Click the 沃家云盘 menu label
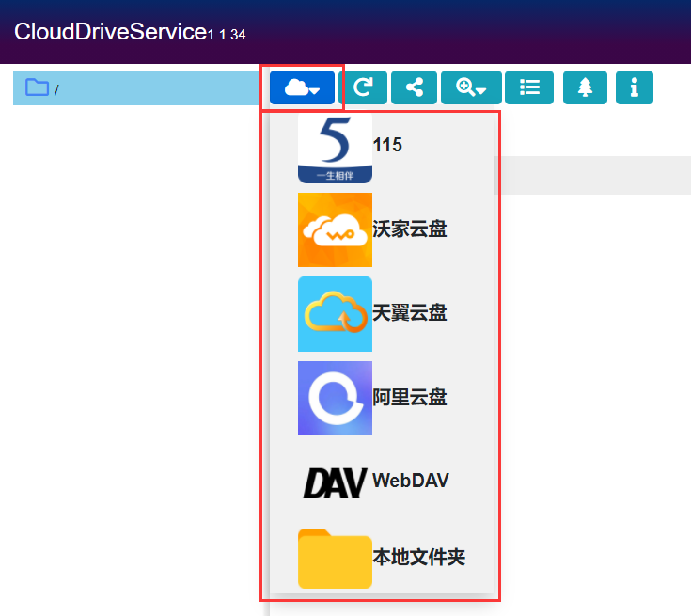 (409, 229)
